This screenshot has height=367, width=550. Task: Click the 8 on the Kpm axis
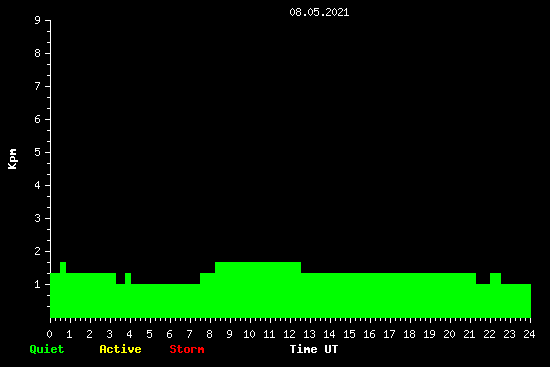tap(38, 53)
